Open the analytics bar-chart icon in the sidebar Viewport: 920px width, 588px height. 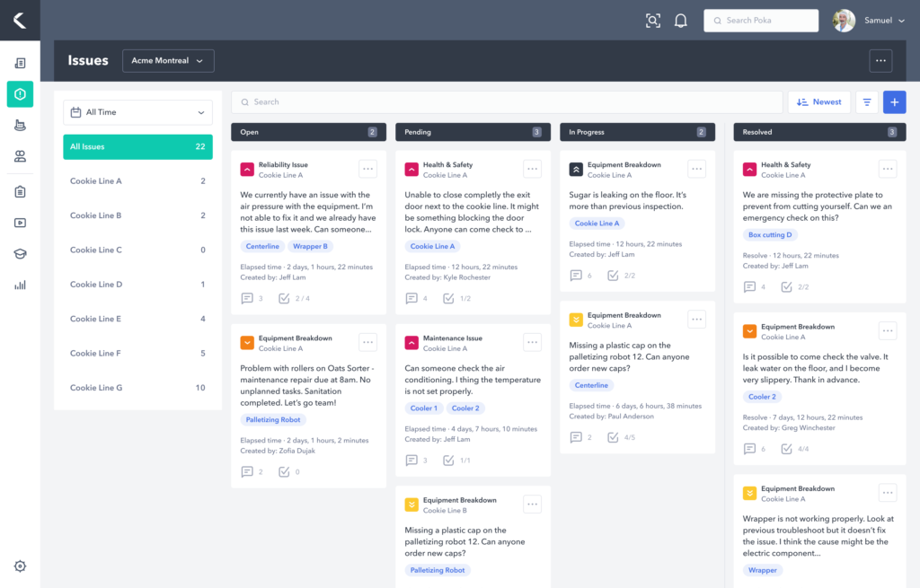coord(20,285)
